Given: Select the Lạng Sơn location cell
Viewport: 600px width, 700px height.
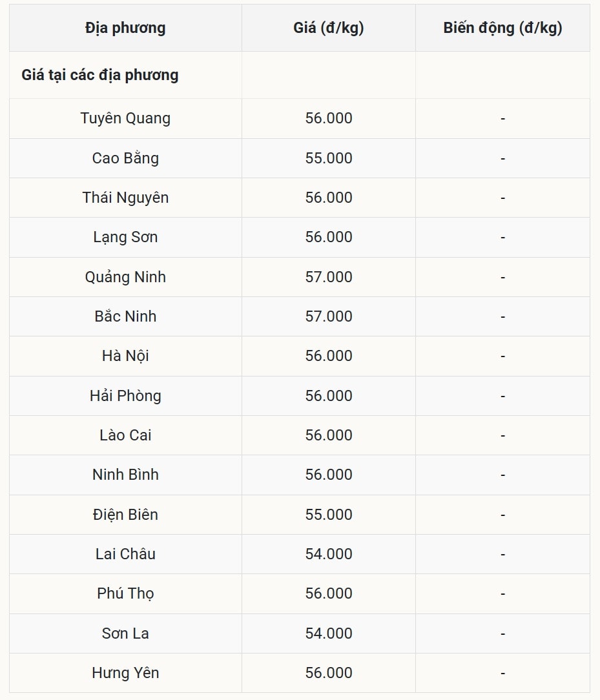Looking at the screenshot, I should [125, 237].
